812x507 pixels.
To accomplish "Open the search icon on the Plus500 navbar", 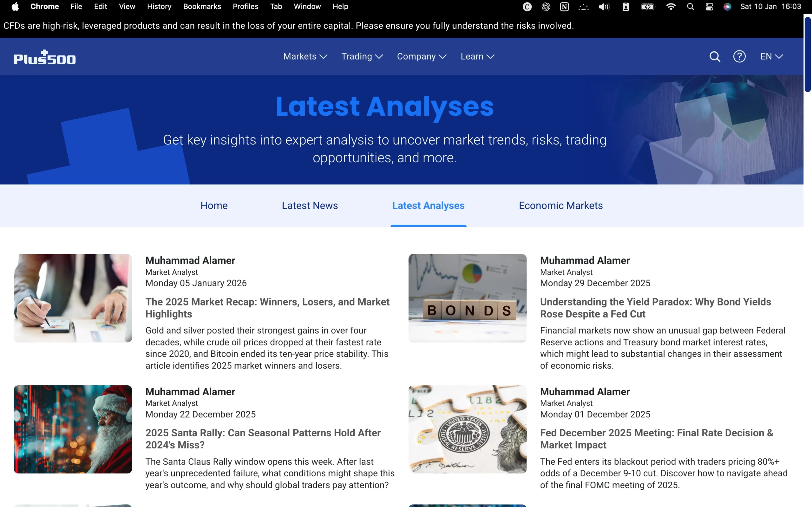I will [715, 56].
